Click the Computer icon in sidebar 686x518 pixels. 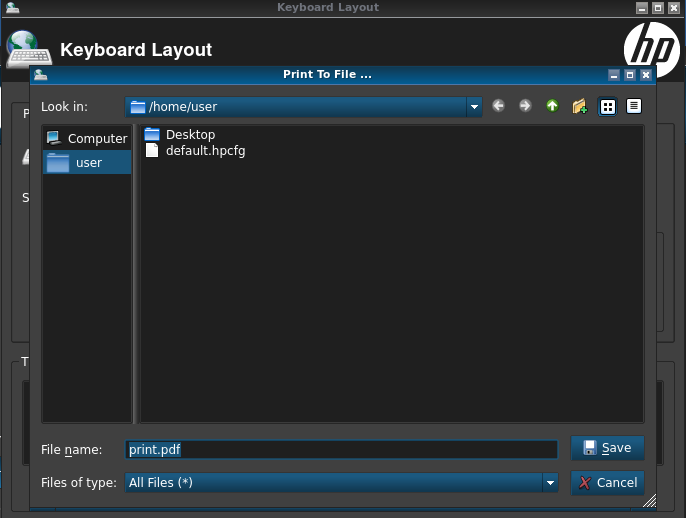(x=54, y=138)
